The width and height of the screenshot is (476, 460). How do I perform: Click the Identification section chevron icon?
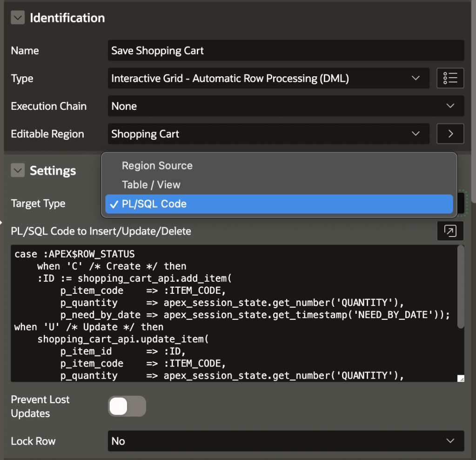click(17, 17)
